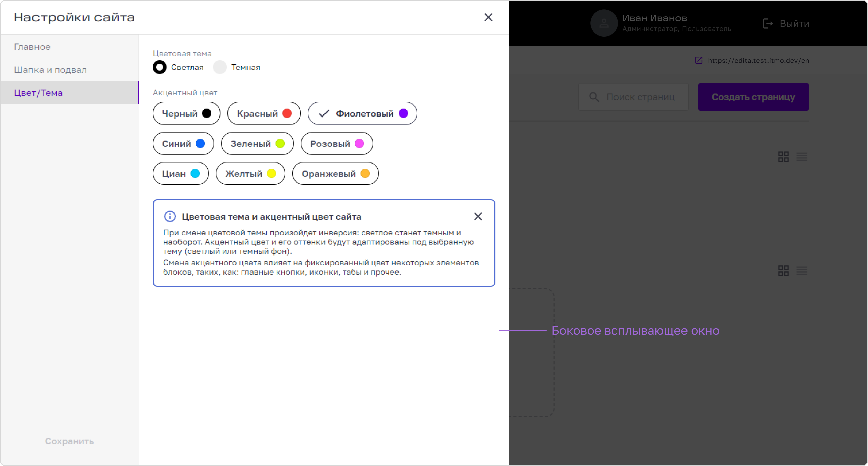Open the edita.test.itmo.dev site link
This screenshot has height=466, width=868.
click(758, 60)
